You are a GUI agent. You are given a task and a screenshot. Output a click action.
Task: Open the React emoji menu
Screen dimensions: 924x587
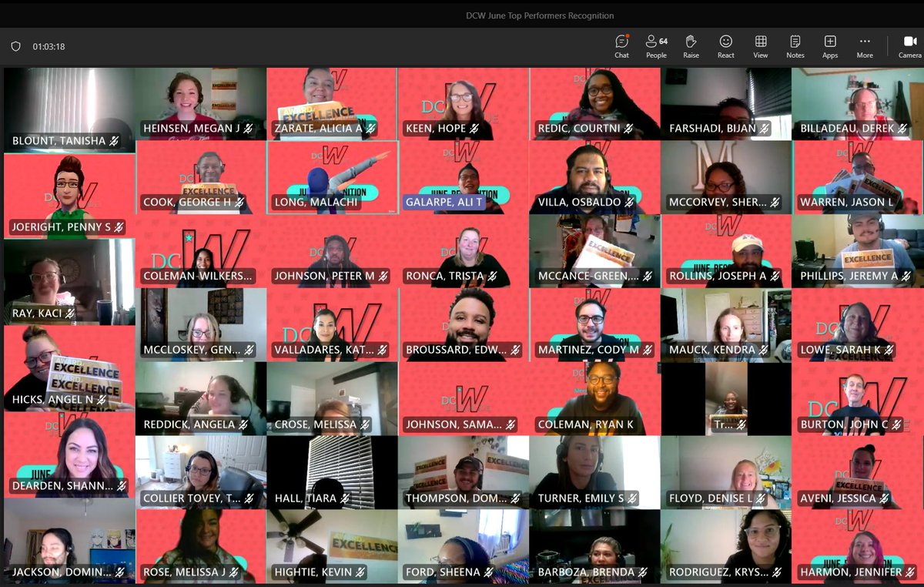725,46
